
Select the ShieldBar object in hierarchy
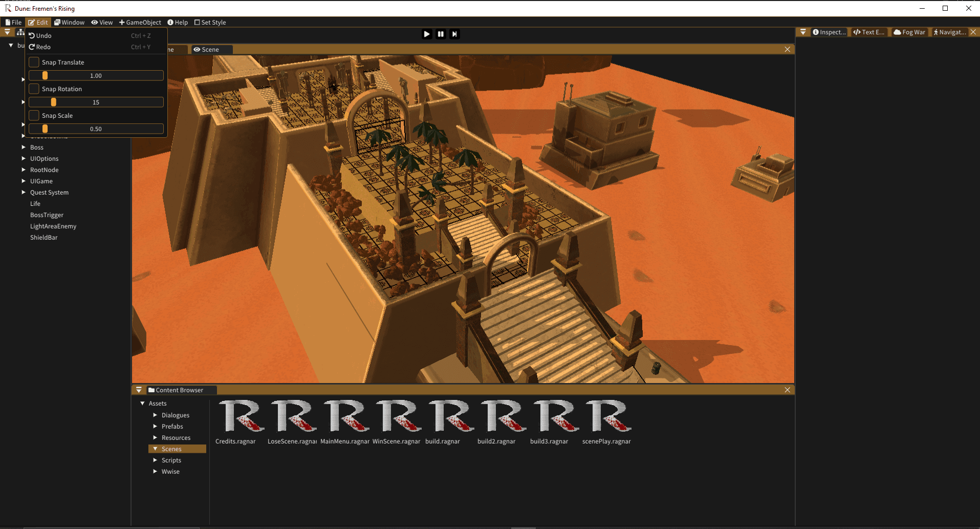click(x=43, y=237)
